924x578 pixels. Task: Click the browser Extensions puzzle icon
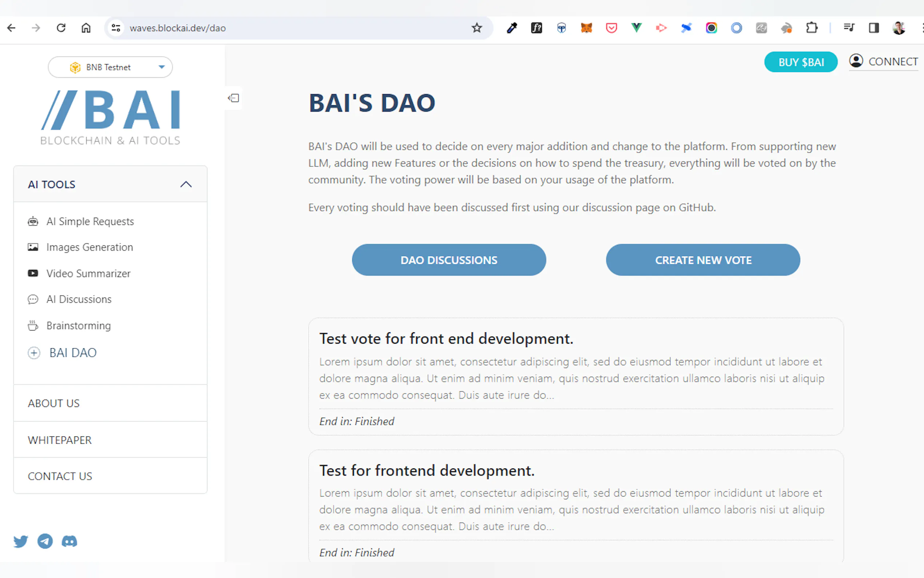click(812, 28)
